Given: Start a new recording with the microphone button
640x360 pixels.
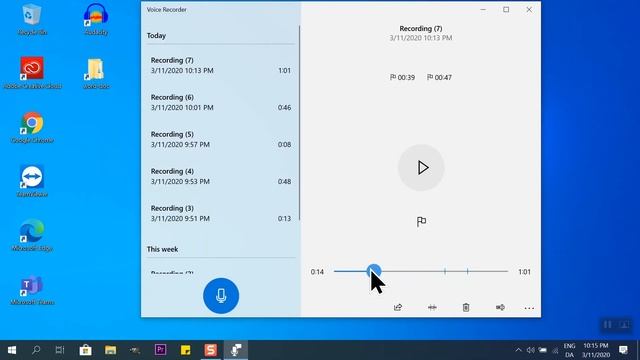Looking at the screenshot, I should [x=221, y=296].
